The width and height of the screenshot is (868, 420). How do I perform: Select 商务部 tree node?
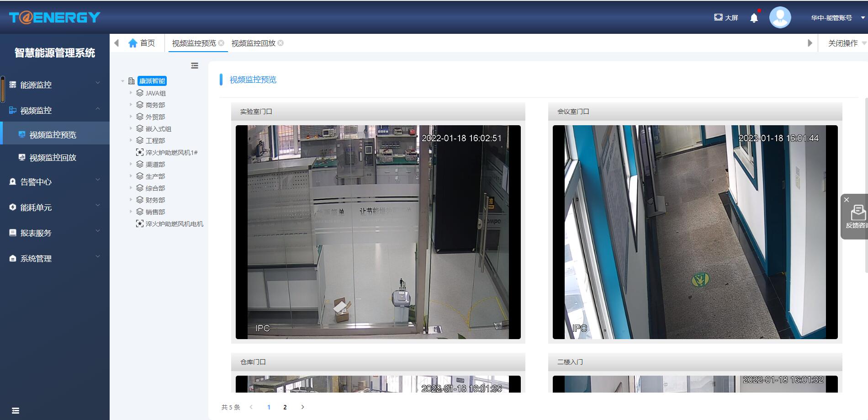tap(155, 105)
